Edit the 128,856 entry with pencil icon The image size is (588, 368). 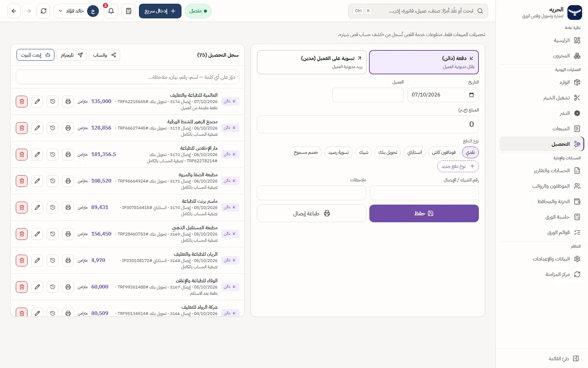pyautogui.click(x=37, y=128)
